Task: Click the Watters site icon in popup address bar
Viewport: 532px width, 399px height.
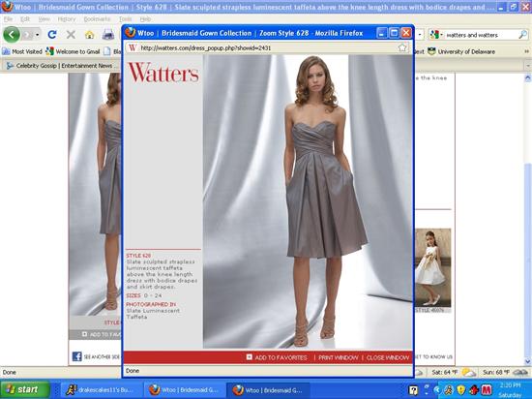Action: tap(133, 47)
